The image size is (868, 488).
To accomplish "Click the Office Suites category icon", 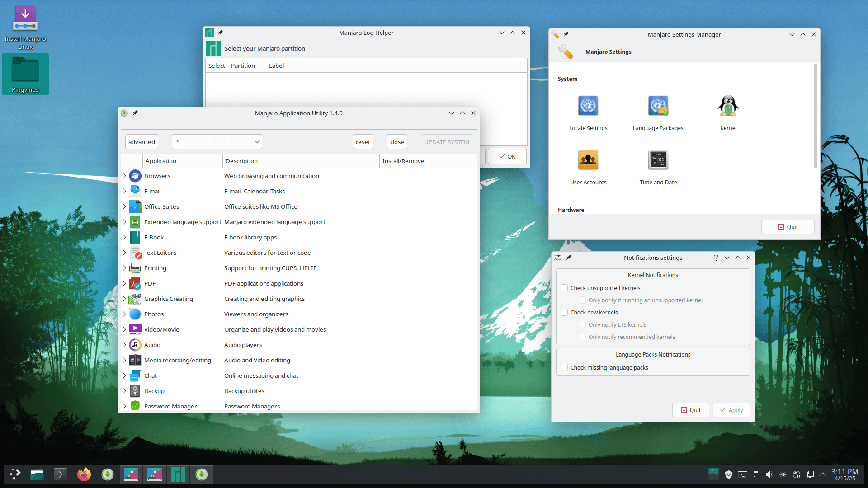I will point(135,206).
